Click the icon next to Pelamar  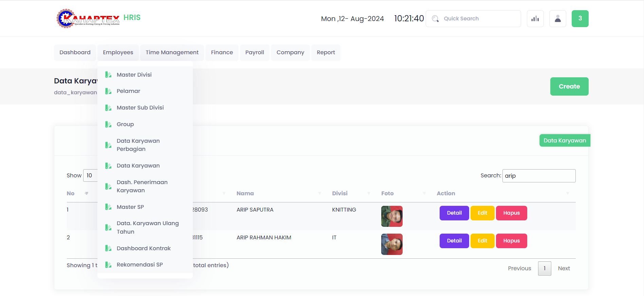pyautogui.click(x=108, y=91)
